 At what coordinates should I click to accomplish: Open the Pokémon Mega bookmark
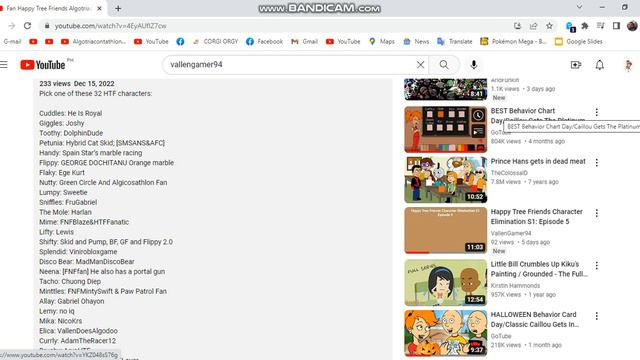513,42
